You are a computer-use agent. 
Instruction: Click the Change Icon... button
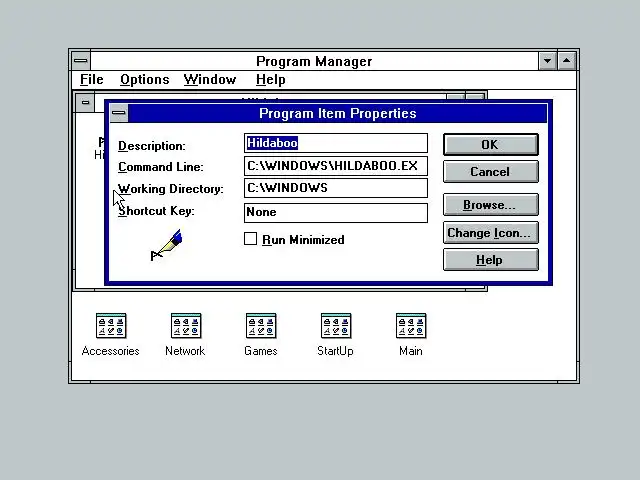(491, 233)
